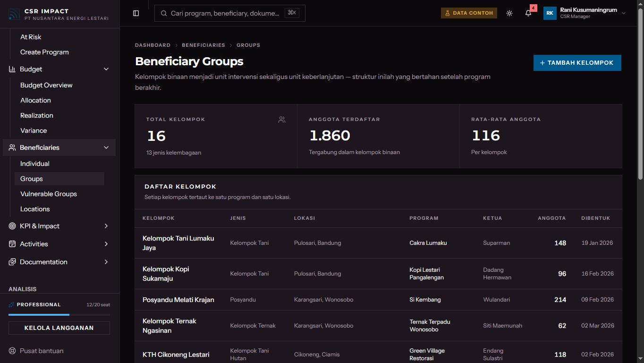The height and width of the screenshot is (363, 644).
Task: Click the Pusat bantuan lifebuoy icon
Action: [x=12, y=351]
